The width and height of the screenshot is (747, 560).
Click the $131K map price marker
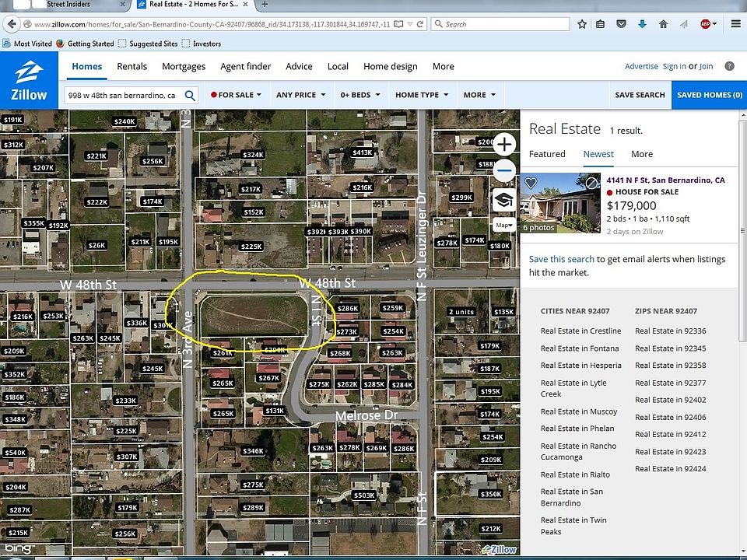point(275,411)
